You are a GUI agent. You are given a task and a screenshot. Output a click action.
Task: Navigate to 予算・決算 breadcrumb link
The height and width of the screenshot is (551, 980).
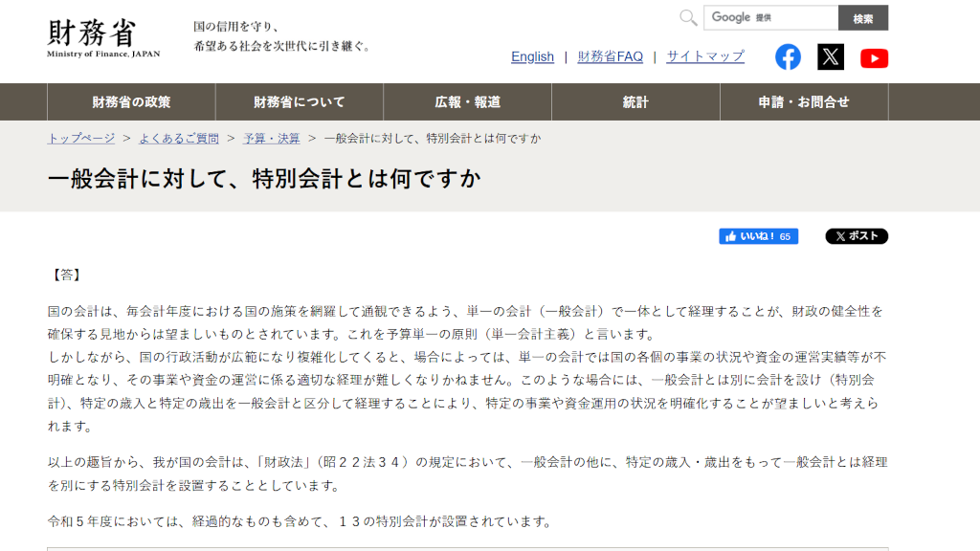pyautogui.click(x=271, y=138)
